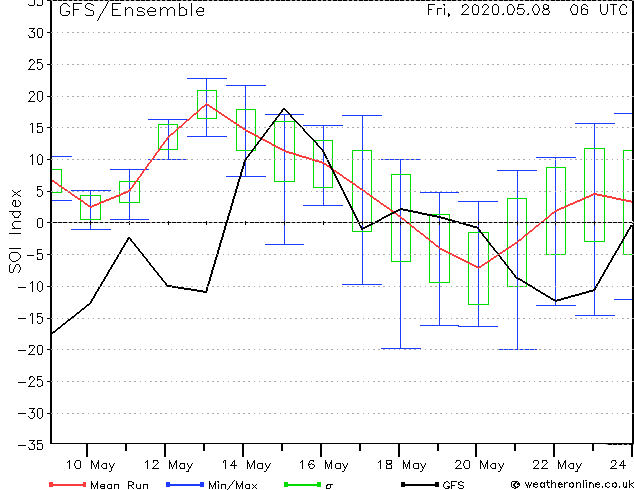The height and width of the screenshot is (490, 634).
Task: Click the Min/Max legend label
Action: pos(232,485)
